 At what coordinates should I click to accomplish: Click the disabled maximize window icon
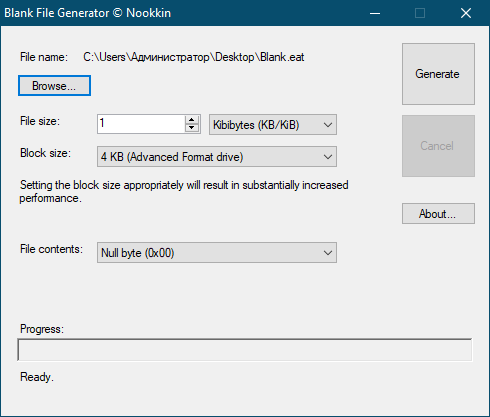click(420, 13)
